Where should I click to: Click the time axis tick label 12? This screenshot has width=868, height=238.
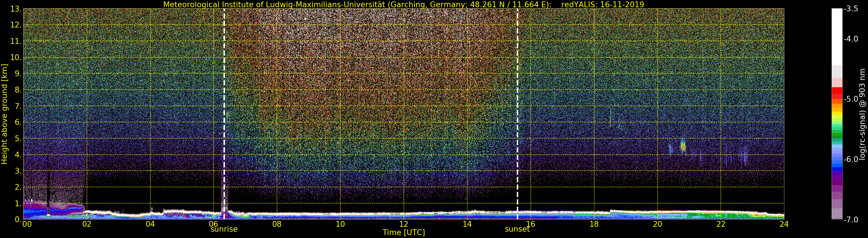tap(404, 224)
